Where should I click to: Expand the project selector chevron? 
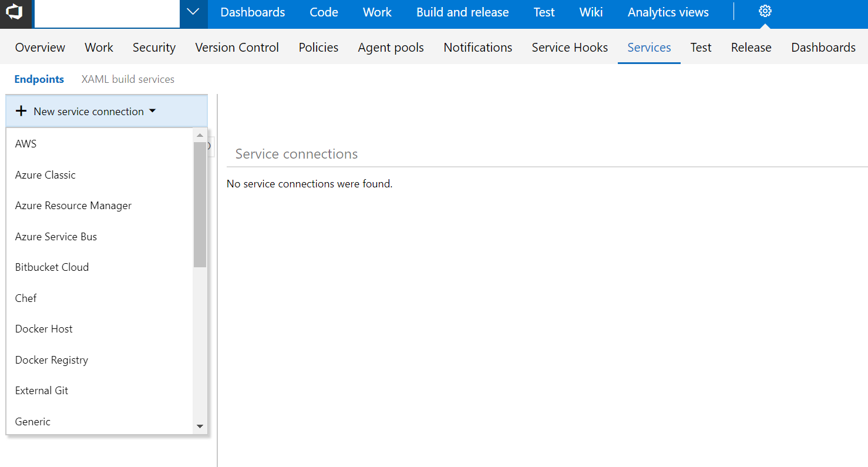(x=193, y=11)
